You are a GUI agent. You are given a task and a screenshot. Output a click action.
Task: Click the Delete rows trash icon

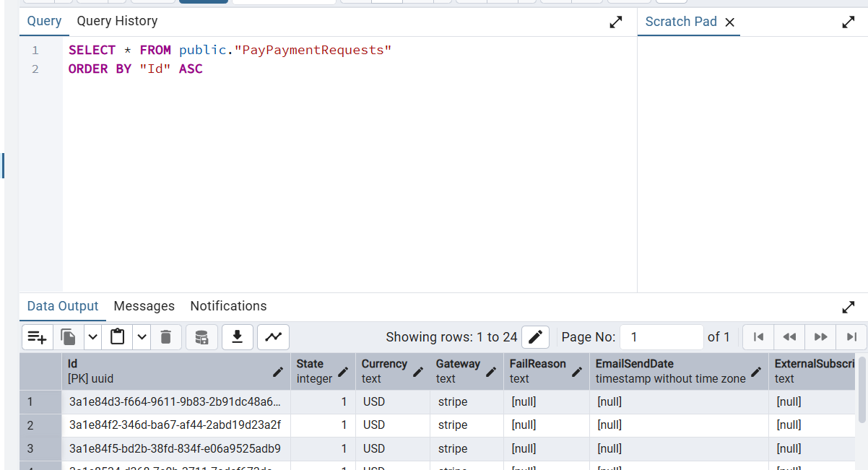click(165, 337)
